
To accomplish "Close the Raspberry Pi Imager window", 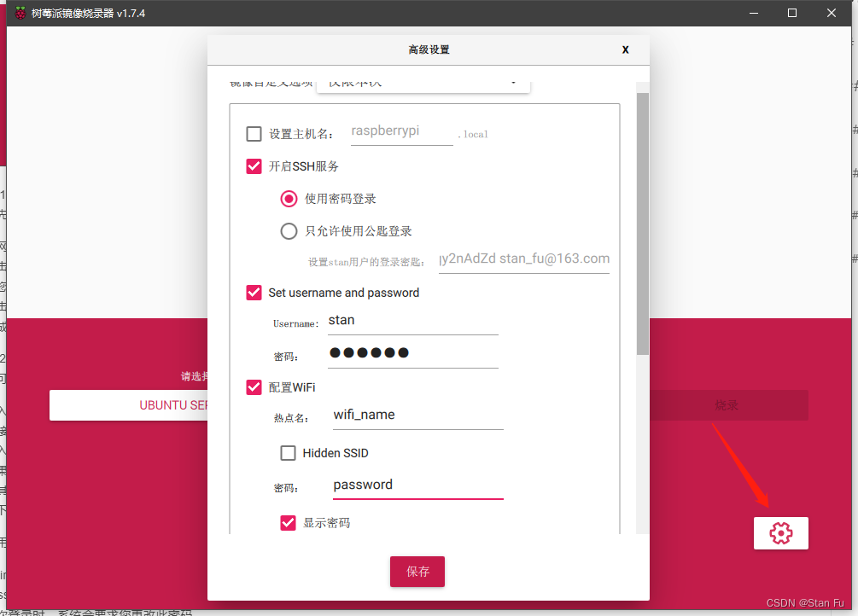I will click(832, 13).
